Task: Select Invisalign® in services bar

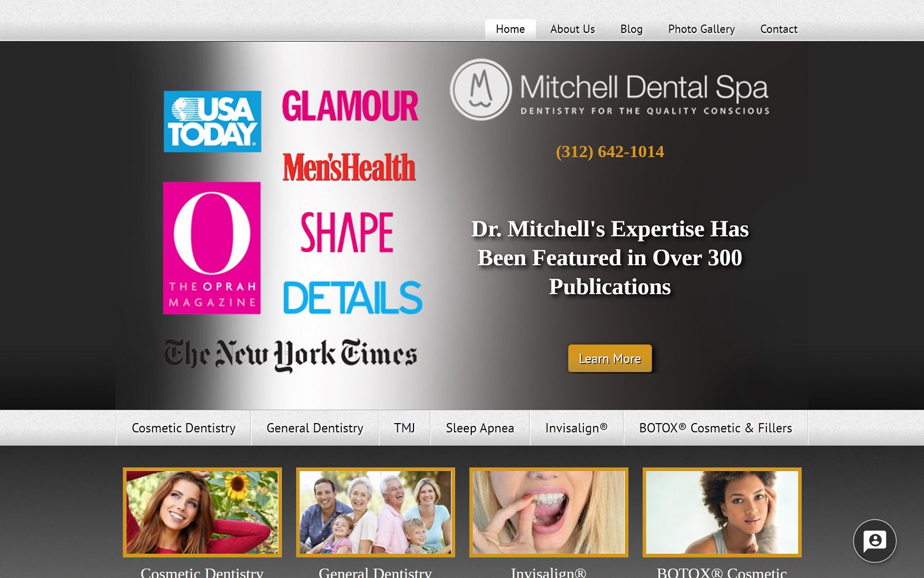Action: (x=576, y=428)
